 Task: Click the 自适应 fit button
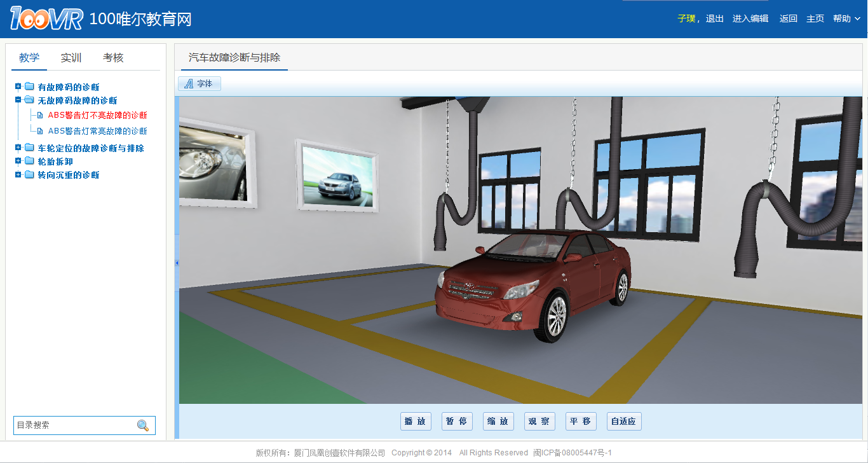click(624, 421)
